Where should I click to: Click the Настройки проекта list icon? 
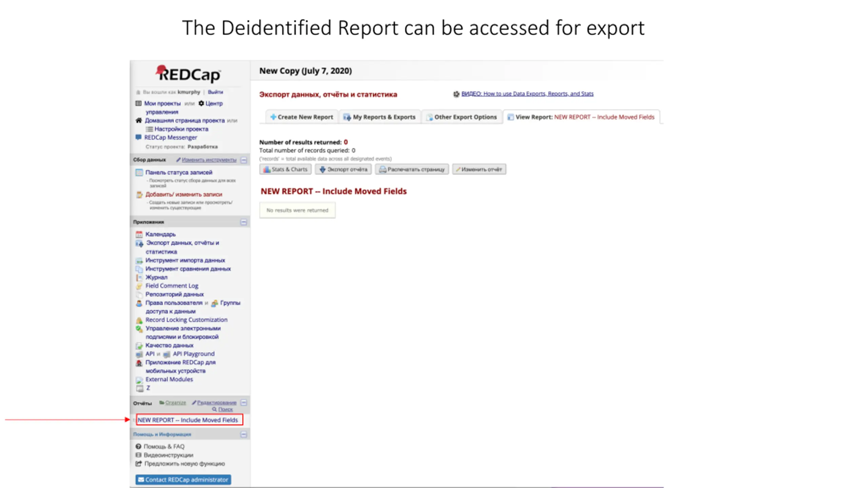pos(149,129)
